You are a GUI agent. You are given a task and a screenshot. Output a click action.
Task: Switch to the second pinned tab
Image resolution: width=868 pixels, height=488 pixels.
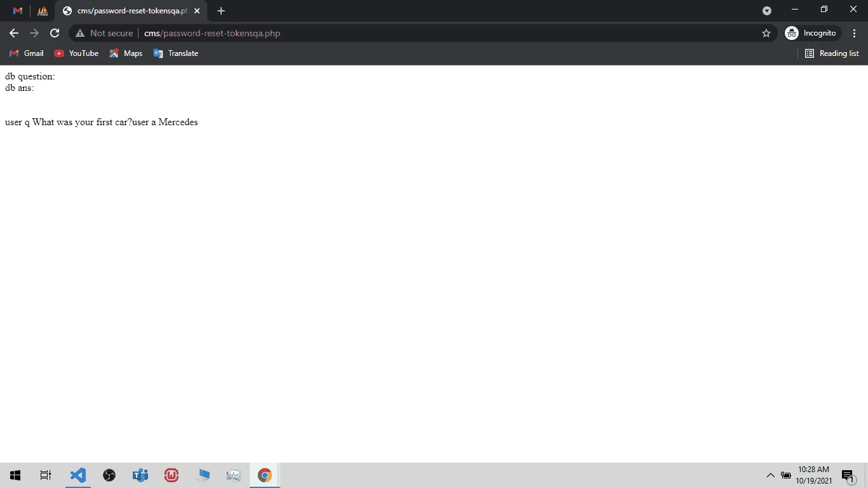[x=43, y=11]
